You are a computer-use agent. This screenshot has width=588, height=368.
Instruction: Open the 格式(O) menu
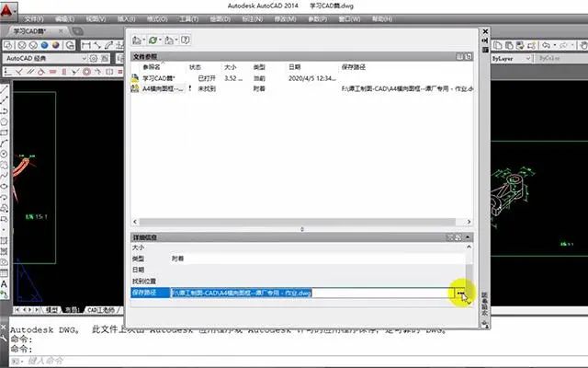157,18
